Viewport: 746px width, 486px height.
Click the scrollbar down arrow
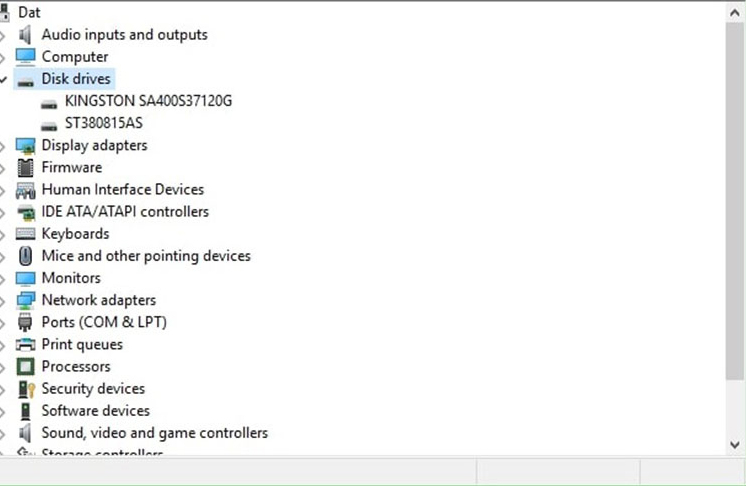(x=735, y=445)
